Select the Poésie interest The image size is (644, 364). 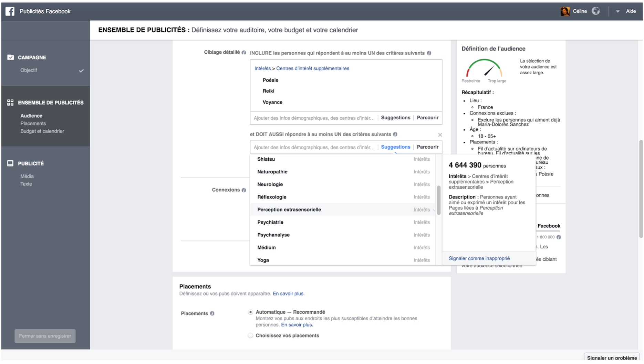[270, 80]
